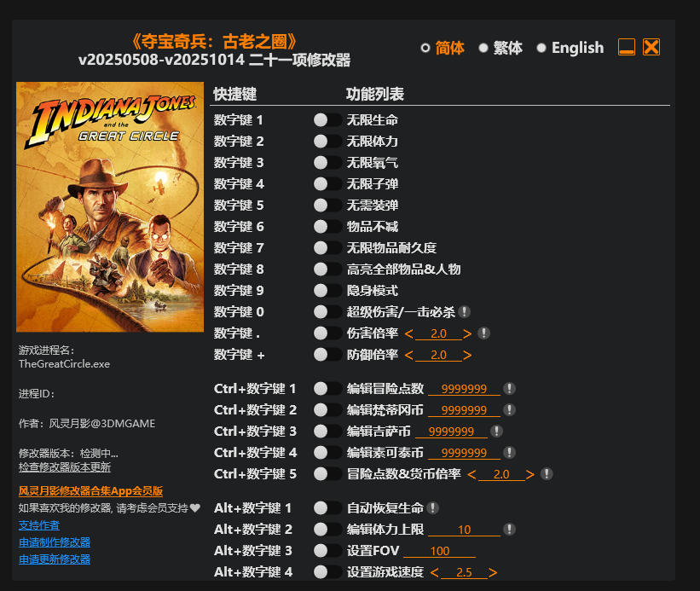Click 设置FOV value field 100
The image size is (700, 591).
pyautogui.click(x=440, y=551)
